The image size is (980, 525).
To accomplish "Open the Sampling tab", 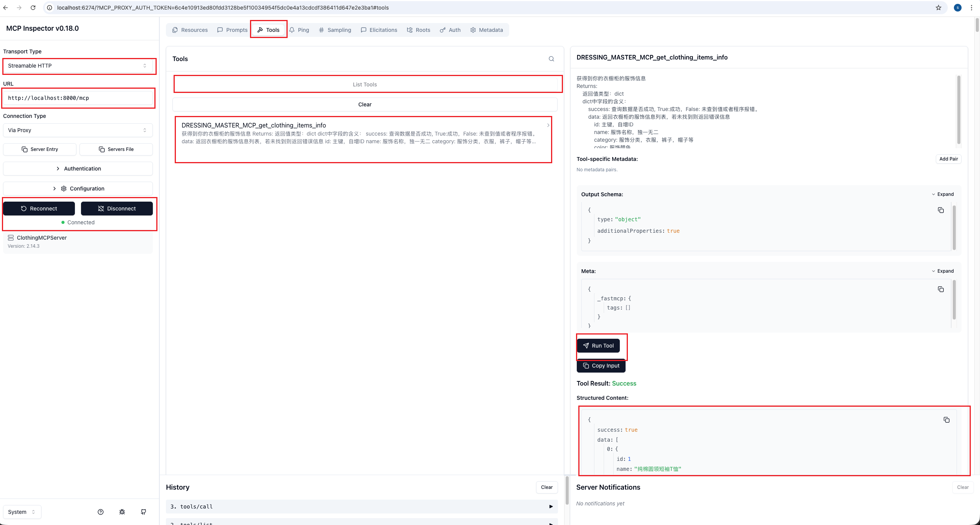I will (x=335, y=30).
